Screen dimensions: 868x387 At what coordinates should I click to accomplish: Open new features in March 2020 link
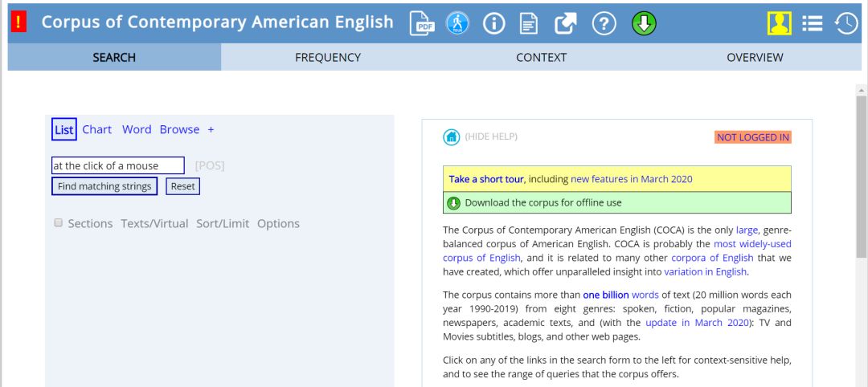click(632, 179)
